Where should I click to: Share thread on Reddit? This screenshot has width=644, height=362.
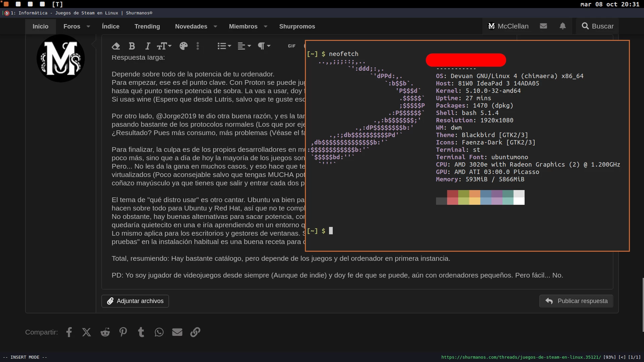click(105, 332)
